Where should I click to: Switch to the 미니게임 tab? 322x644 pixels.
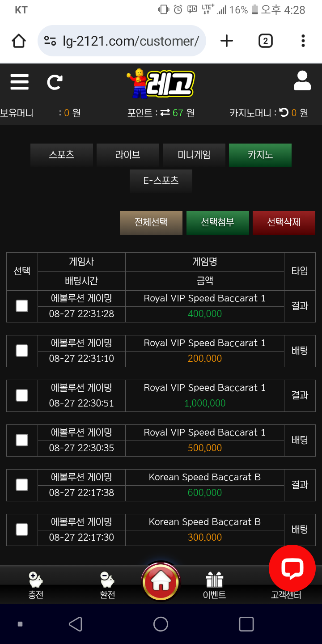coord(194,155)
